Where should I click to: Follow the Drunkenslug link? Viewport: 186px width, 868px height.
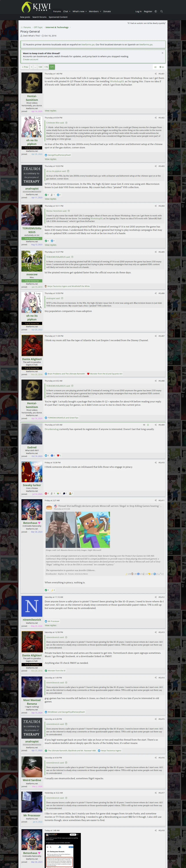pos(52,429)
